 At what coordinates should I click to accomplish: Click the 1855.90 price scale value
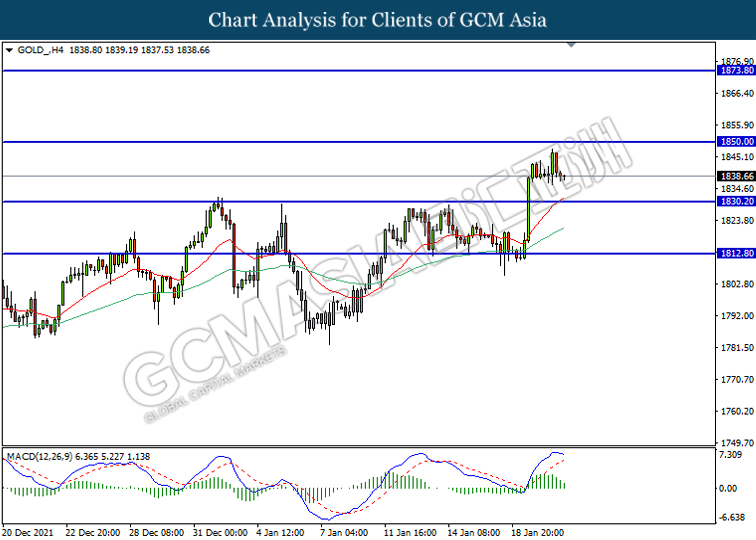click(x=737, y=125)
